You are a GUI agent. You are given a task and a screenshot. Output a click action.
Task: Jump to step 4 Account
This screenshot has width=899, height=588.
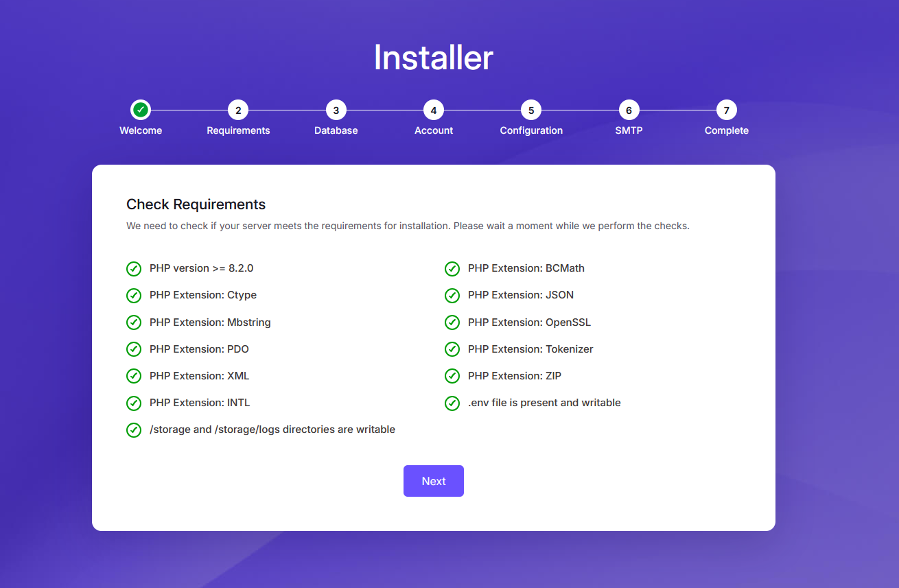point(434,110)
